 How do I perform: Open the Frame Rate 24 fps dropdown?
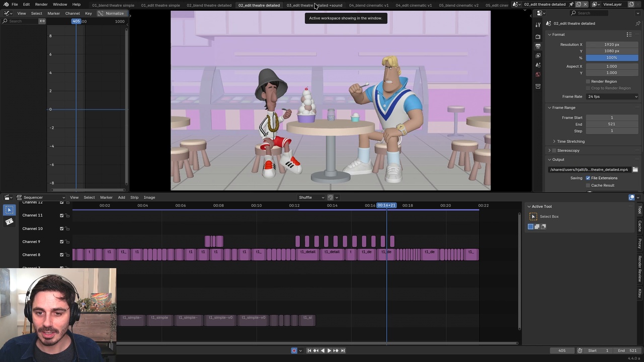tap(612, 97)
